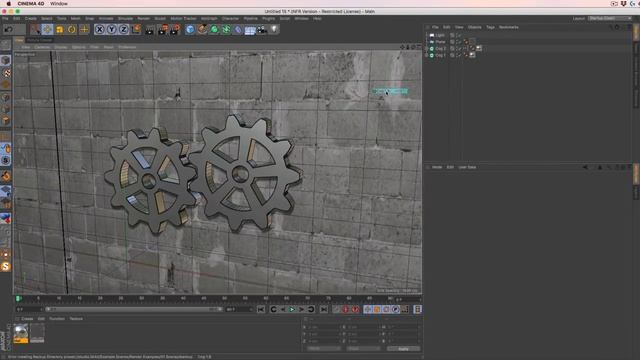Render the active view with clapperboard icon
This screenshot has width=640, height=360.
coord(150,29)
